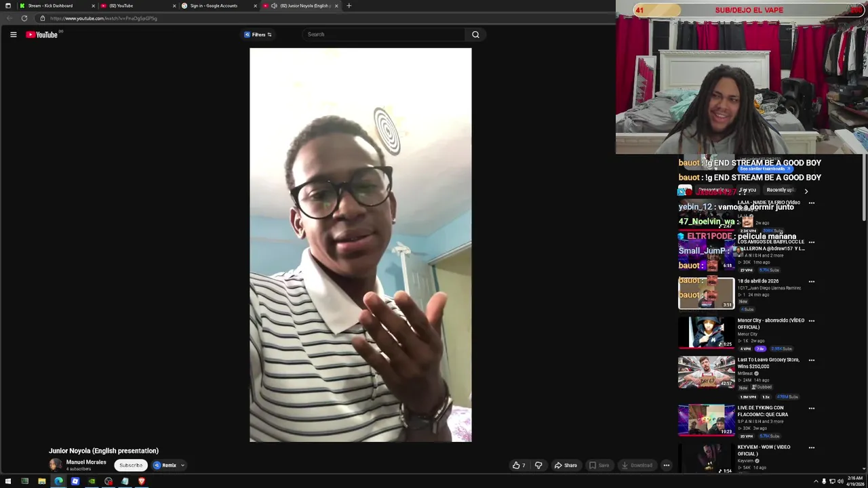The height and width of the screenshot is (488, 868).
Task: Show hidden system tray icons
Action: pyautogui.click(x=816, y=481)
